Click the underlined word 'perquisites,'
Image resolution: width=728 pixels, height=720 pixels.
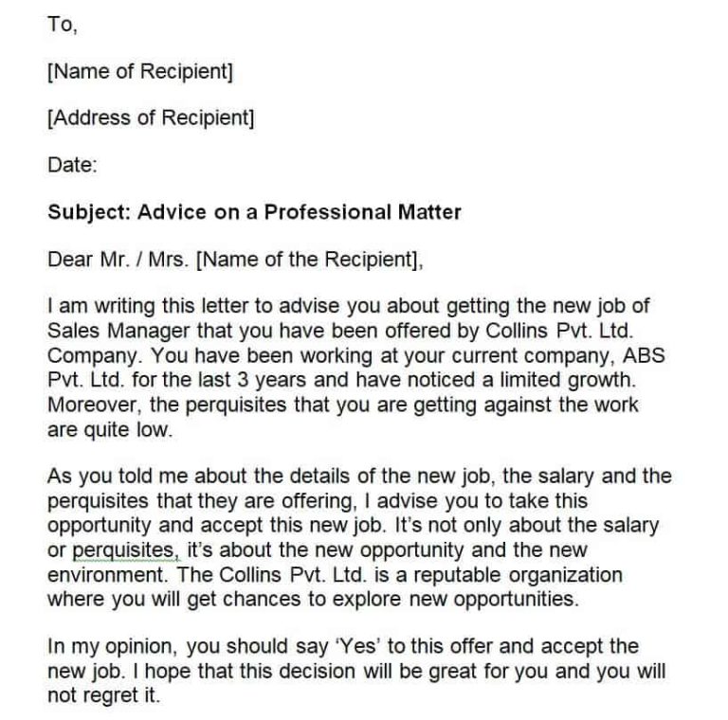point(126,550)
